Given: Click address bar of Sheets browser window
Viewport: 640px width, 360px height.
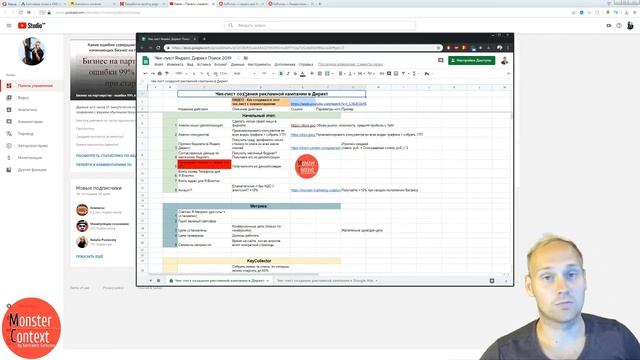Looking at the screenshot, I should (x=303, y=48).
